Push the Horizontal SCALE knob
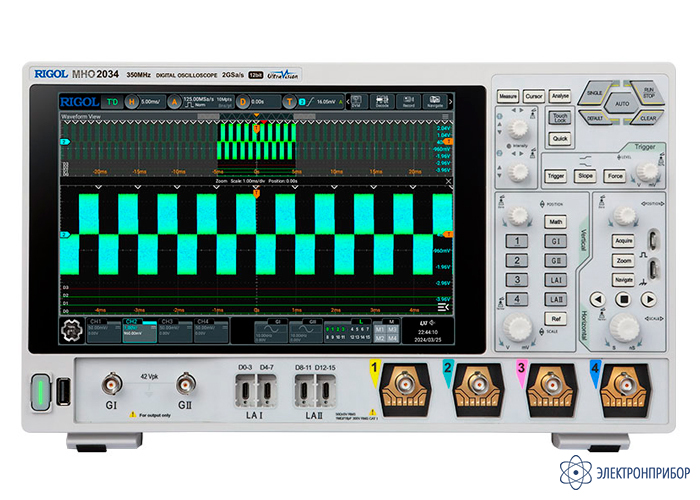Image resolution: width=700 pixels, height=500 pixels. click(625, 328)
